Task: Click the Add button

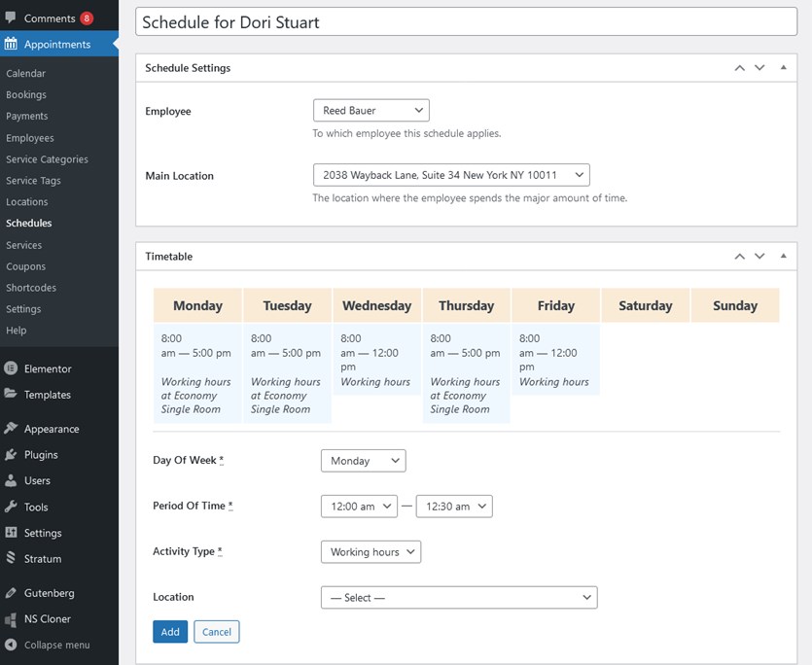Action: [170, 631]
